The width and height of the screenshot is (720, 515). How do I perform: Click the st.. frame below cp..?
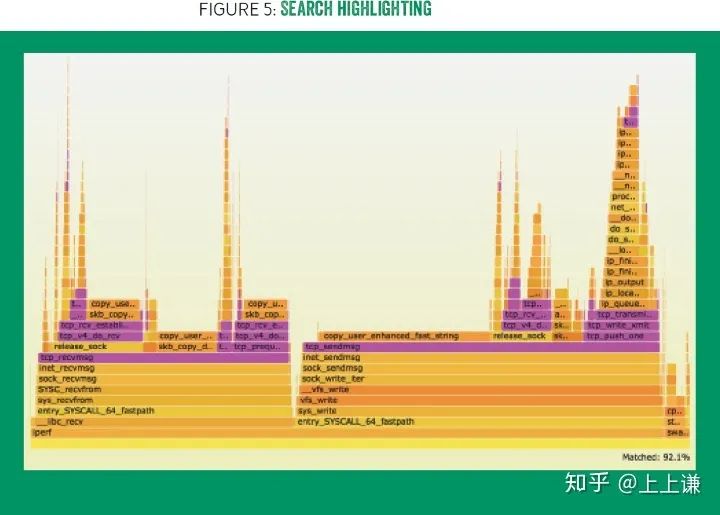(x=674, y=422)
